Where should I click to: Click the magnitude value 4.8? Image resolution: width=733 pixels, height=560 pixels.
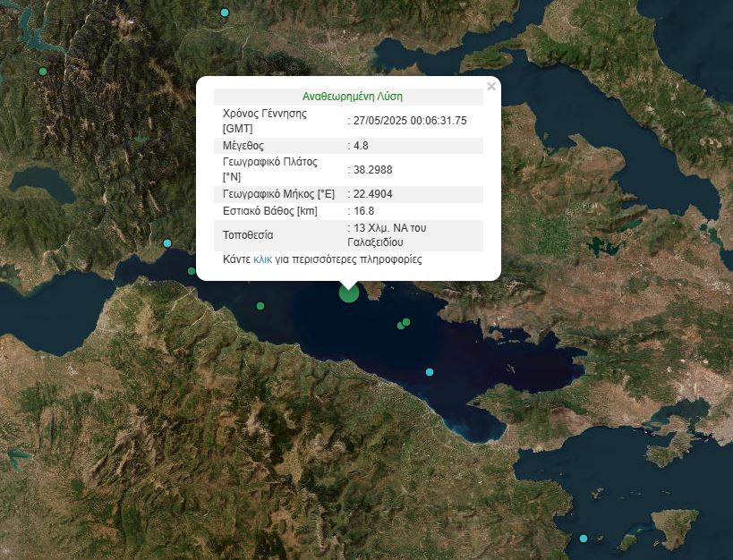(361, 146)
